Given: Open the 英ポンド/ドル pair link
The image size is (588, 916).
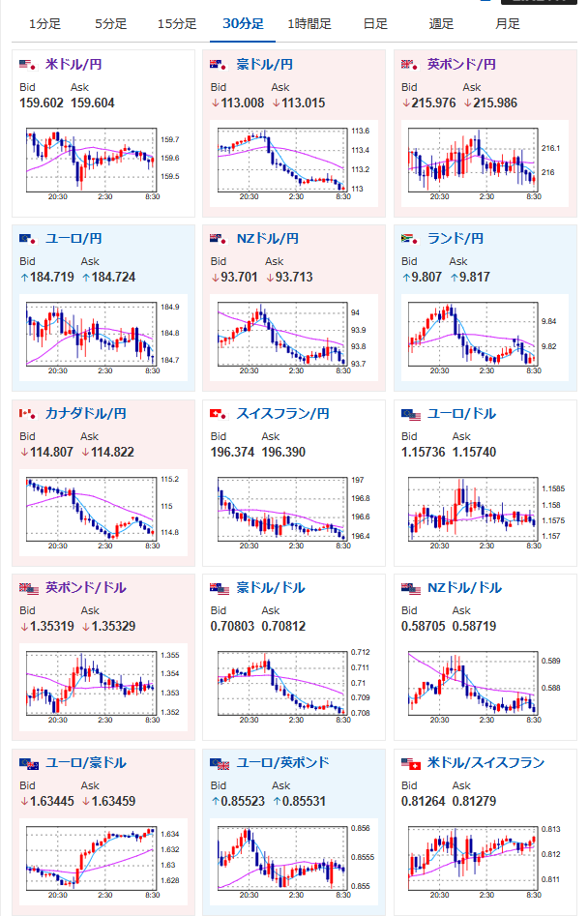Looking at the screenshot, I should point(86,588).
